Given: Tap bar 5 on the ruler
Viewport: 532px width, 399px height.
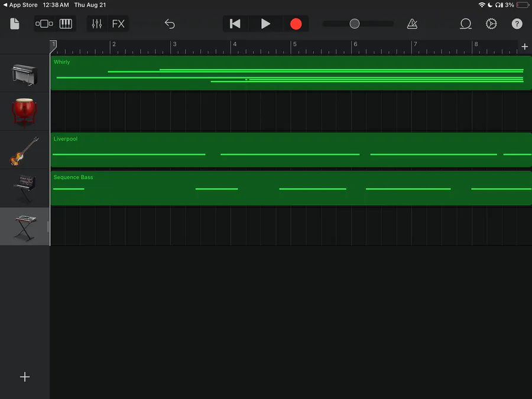Looking at the screenshot, I should [x=295, y=44].
